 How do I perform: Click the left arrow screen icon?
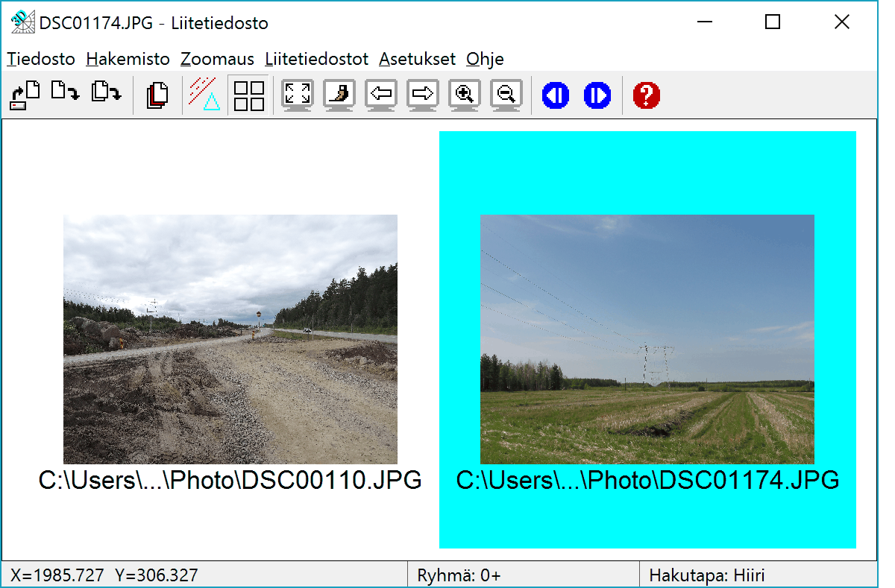[x=381, y=95]
